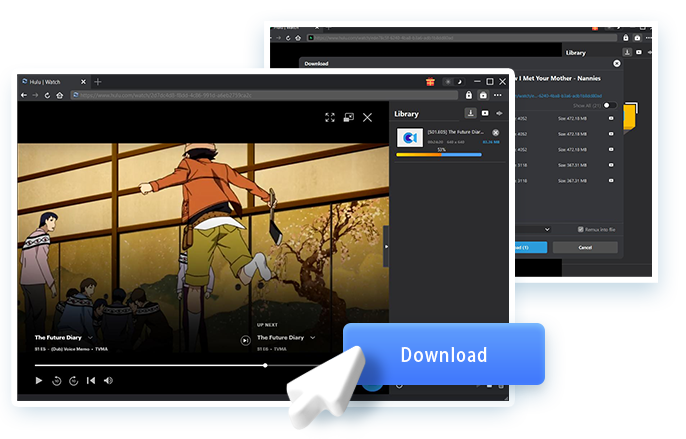Click the padlock icon in back window

626,38
